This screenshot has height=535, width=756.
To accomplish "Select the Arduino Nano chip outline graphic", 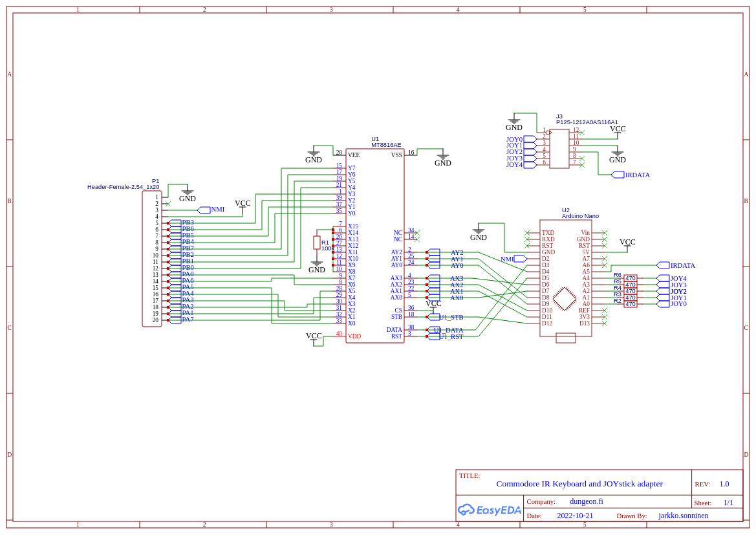I will point(565,299).
